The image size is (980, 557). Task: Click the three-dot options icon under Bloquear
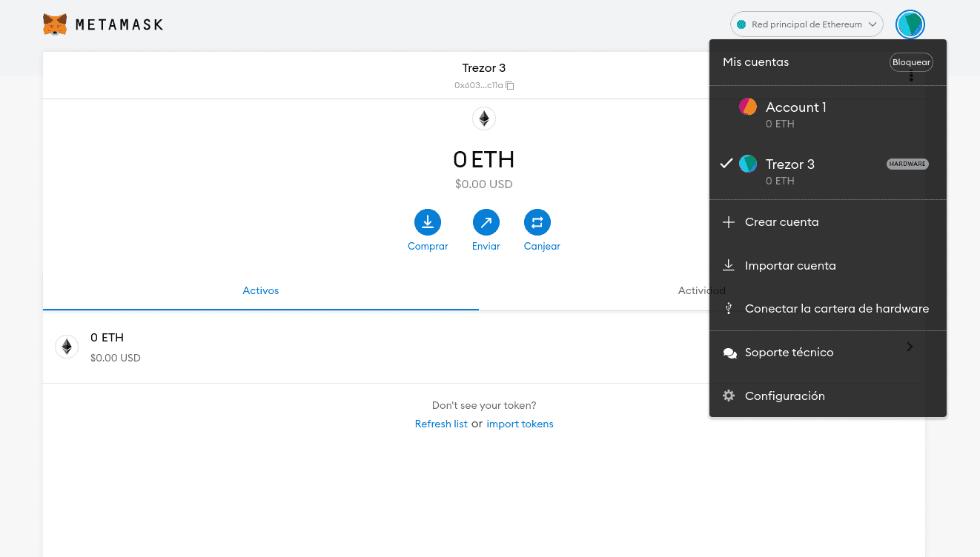(911, 77)
